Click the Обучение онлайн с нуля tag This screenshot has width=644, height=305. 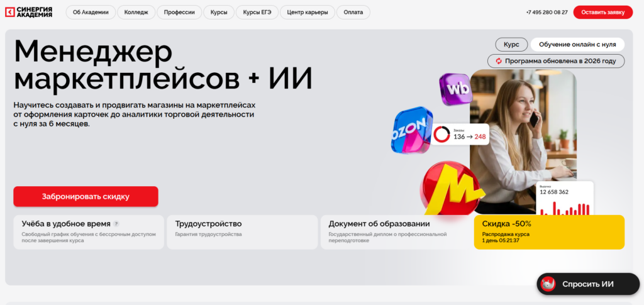577,44
